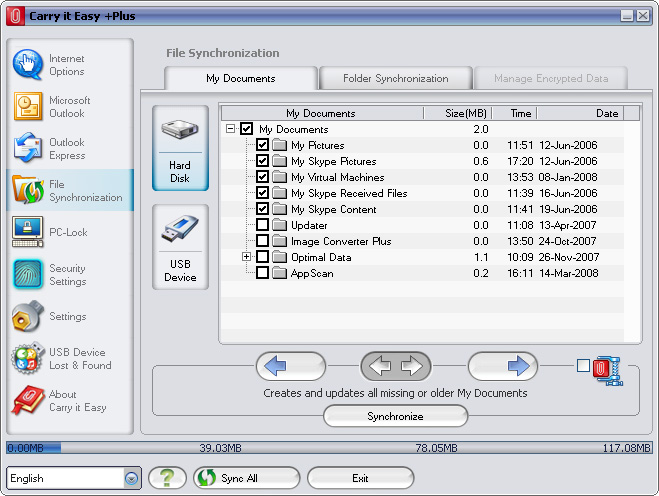The width and height of the screenshot is (659, 496).
Task: Click the Exit button
Action: [361, 478]
